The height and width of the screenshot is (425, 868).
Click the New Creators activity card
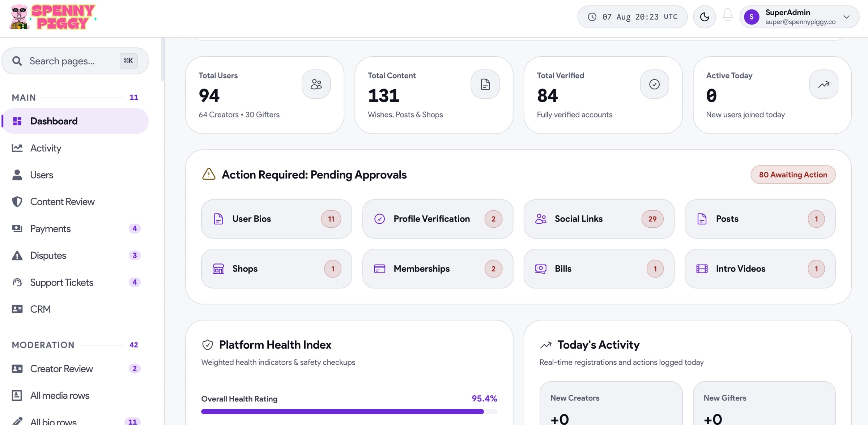point(611,403)
